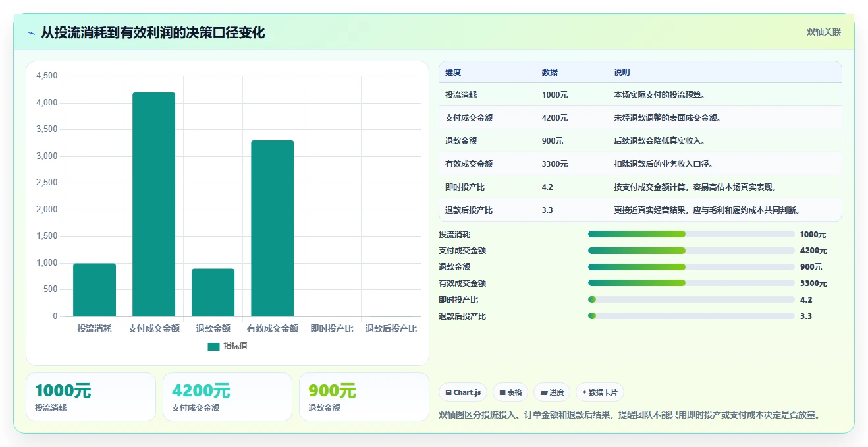This screenshot has height=447, width=868.
Task: Click the 退款后投产比 x-axis label
Action: click(x=391, y=328)
